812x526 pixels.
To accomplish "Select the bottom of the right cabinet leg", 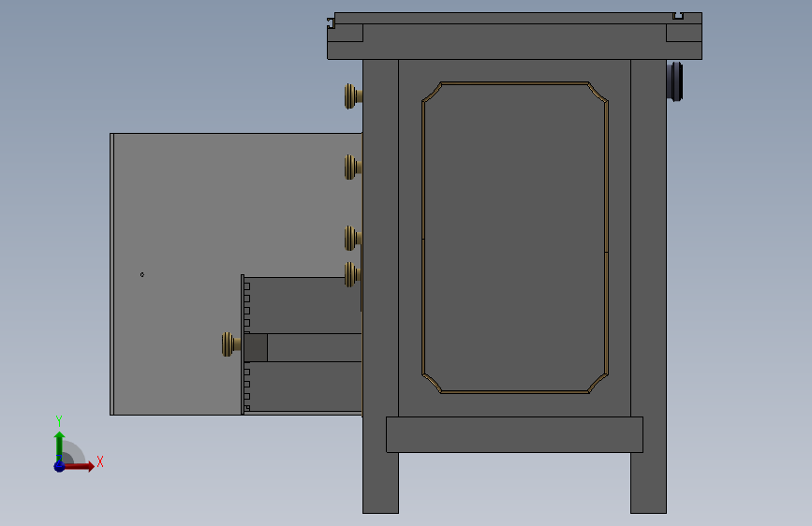I will [648, 484].
